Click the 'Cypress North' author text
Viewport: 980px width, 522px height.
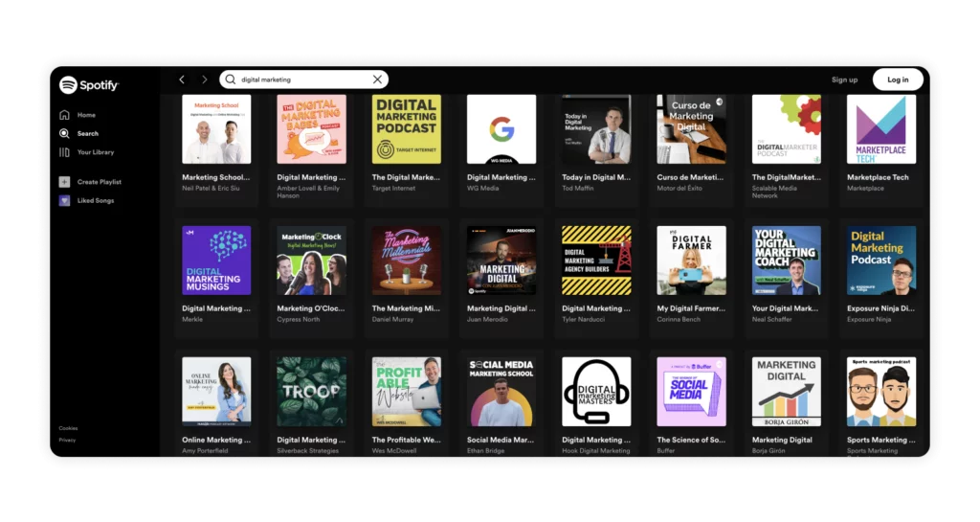coord(299,320)
